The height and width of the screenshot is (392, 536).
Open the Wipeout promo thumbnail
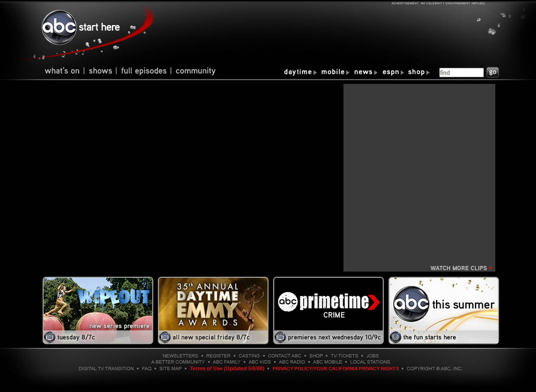(x=98, y=311)
